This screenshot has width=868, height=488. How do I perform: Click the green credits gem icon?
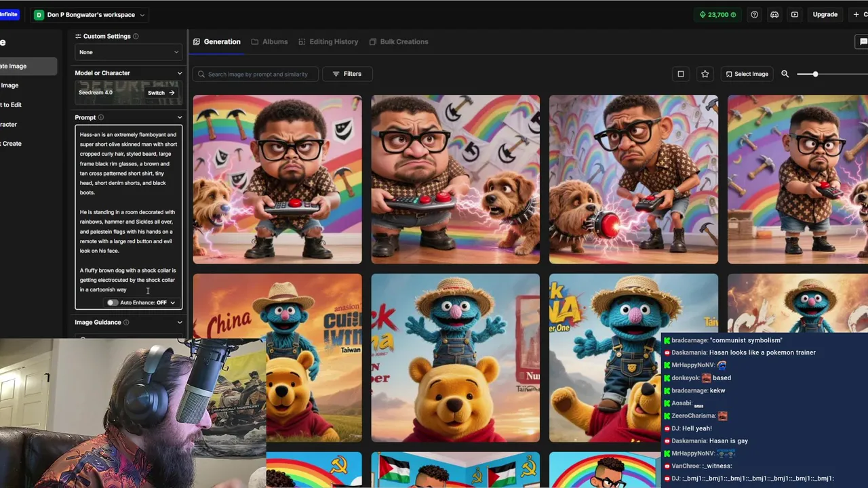click(703, 14)
